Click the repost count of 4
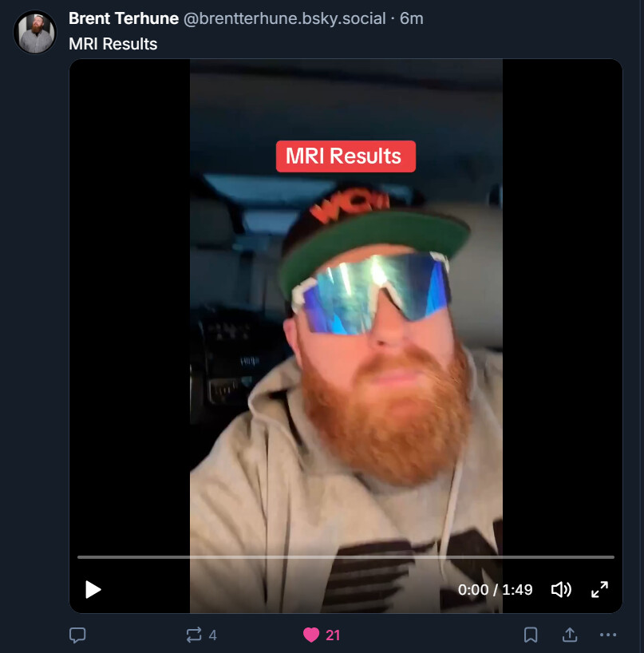Viewport: 644px width, 653px height. [x=212, y=635]
